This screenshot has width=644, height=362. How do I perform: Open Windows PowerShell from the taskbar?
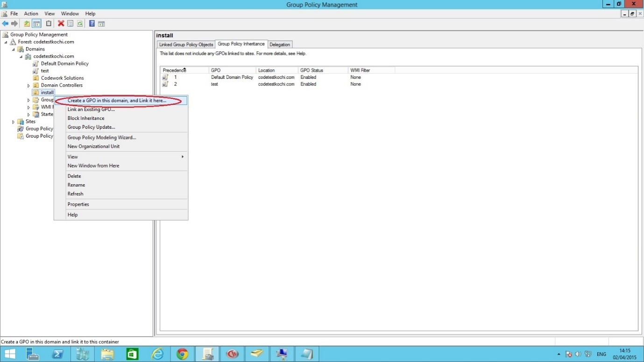point(57,354)
